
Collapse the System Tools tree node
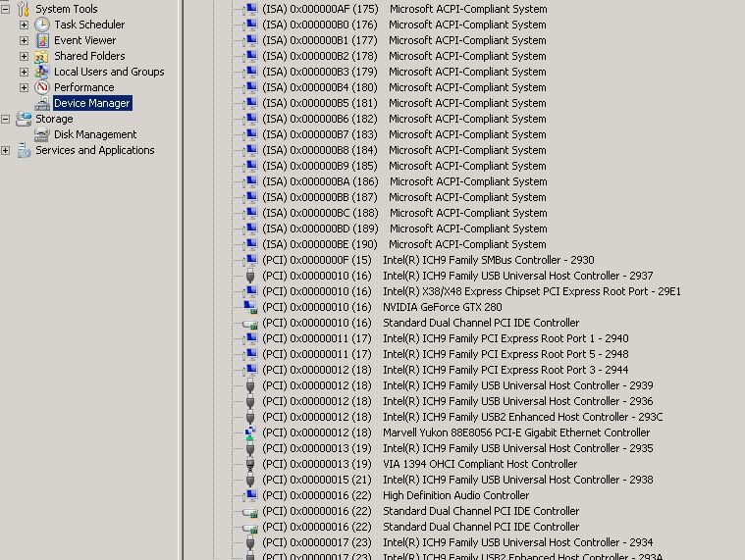[5, 9]
